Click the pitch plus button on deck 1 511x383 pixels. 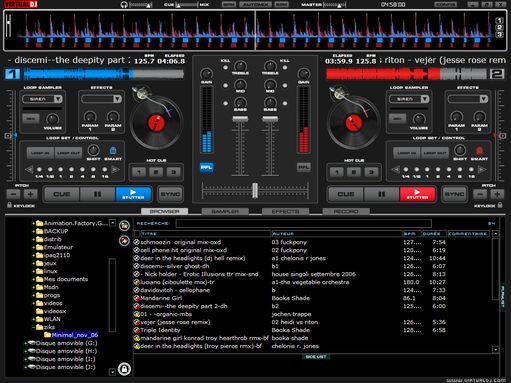30,194
